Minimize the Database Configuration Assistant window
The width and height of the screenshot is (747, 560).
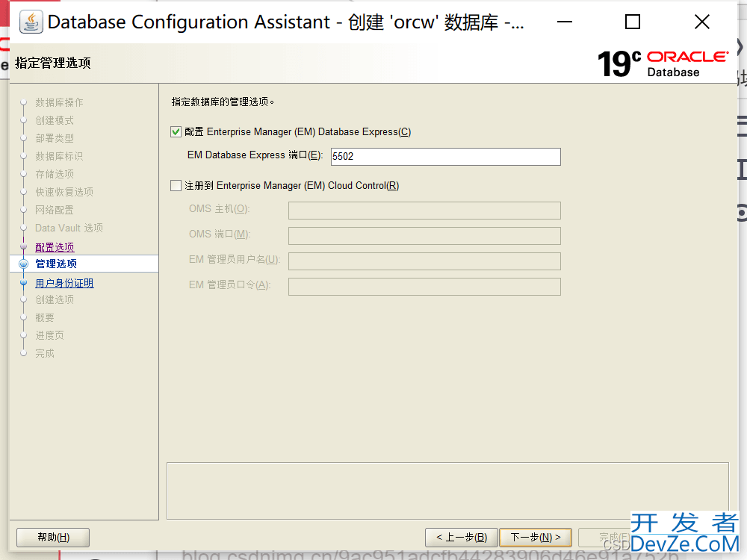coord(565,22)
